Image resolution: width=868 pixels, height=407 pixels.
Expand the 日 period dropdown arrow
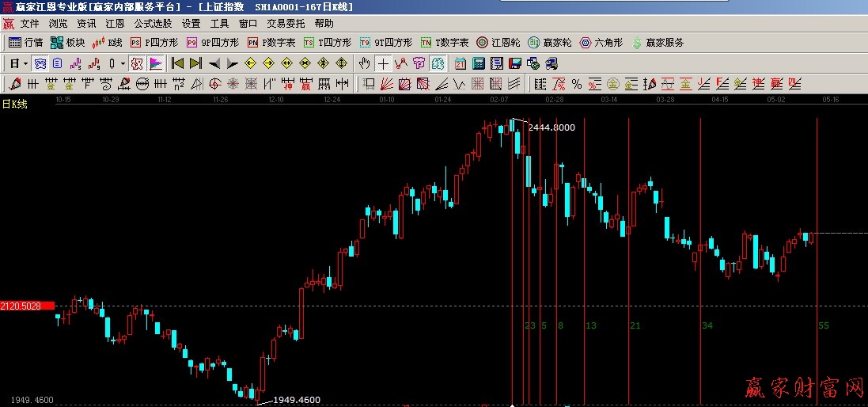point(25,63)
